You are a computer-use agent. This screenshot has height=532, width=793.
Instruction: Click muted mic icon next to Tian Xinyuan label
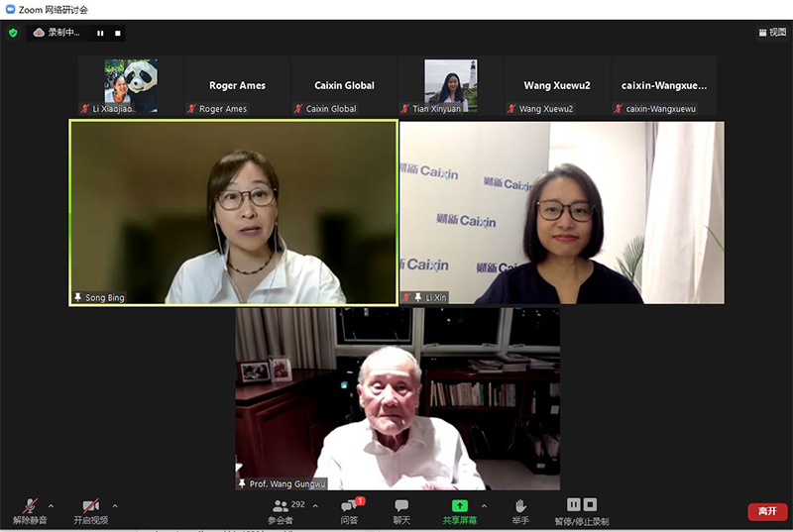[x=405, y=109]
